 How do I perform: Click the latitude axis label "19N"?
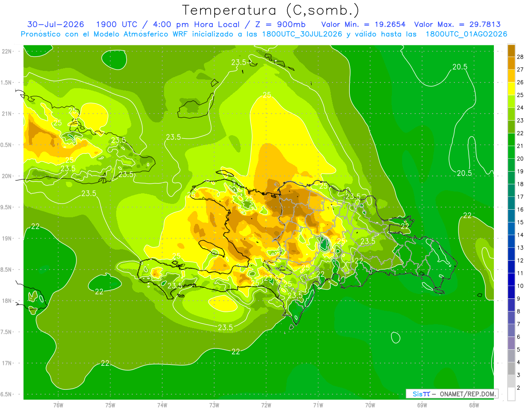click(6, 238)
